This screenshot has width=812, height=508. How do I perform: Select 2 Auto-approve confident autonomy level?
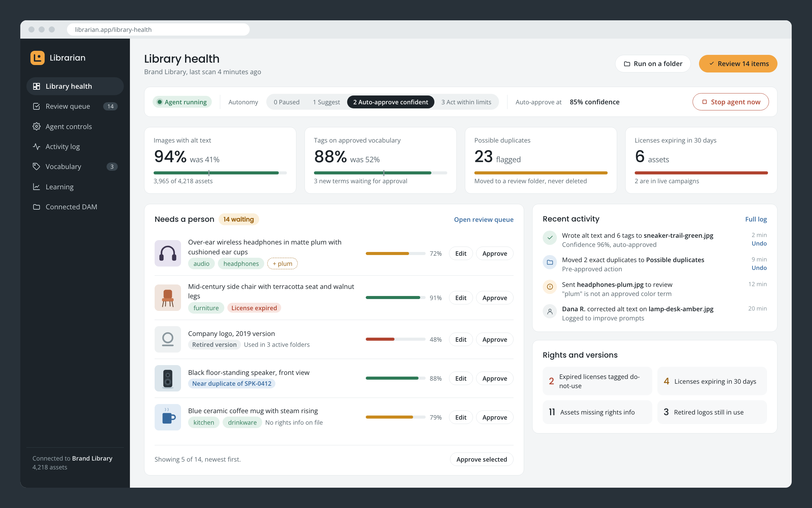[390, 102]
